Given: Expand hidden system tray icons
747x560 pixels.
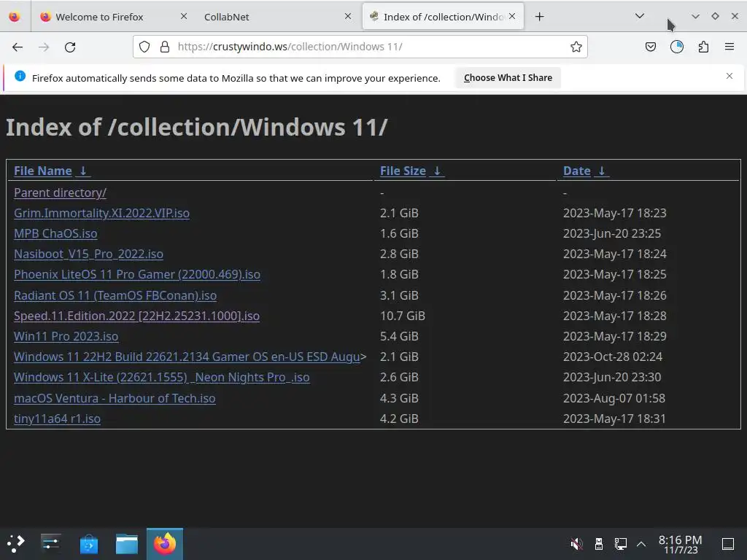Looking at the screenshot, I should pyautogui.click(x=641, y=543).
